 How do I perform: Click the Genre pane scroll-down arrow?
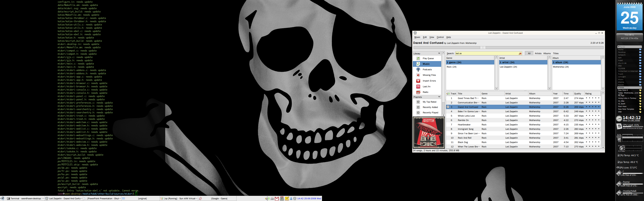(x=496, y=89)
